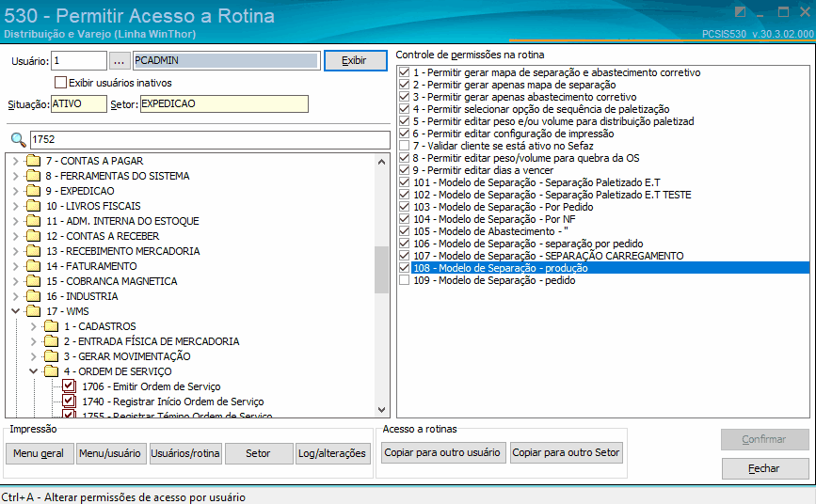816x504 pixels.
Task: Click the Usuários/rotina button
Action: pos(185,453)
